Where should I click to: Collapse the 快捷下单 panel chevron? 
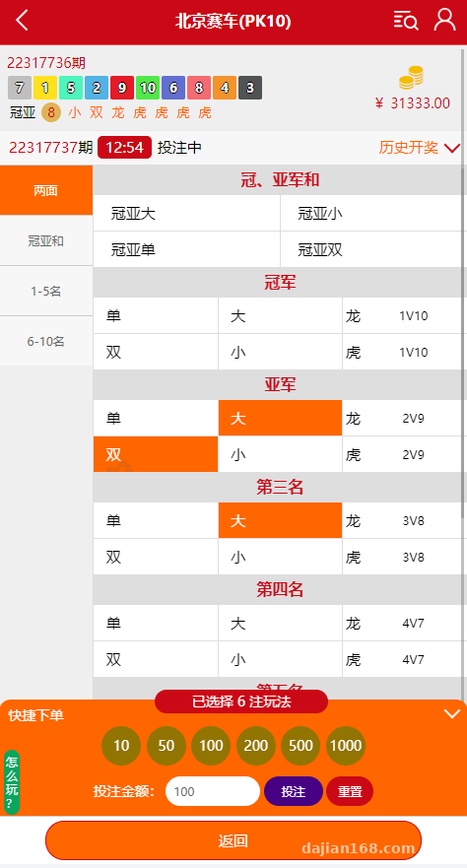[452, 714]
